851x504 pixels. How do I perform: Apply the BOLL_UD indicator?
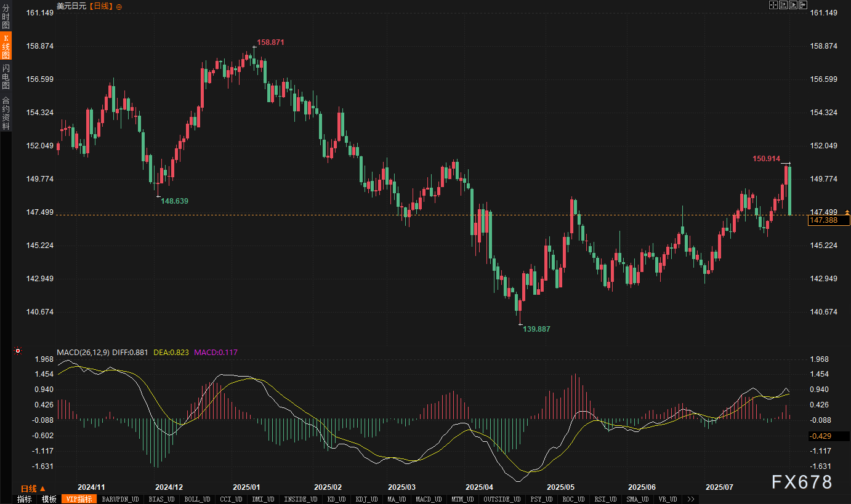click(197, 499)
